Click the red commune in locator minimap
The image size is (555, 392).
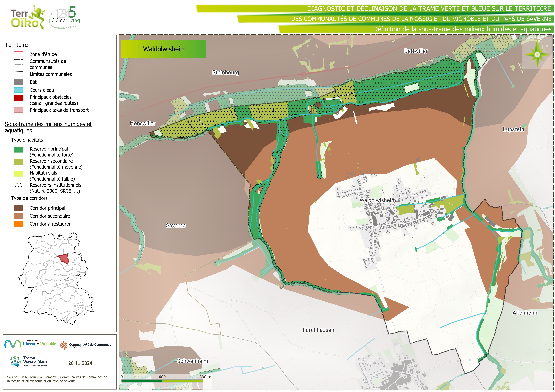click(x=64, y=259)
